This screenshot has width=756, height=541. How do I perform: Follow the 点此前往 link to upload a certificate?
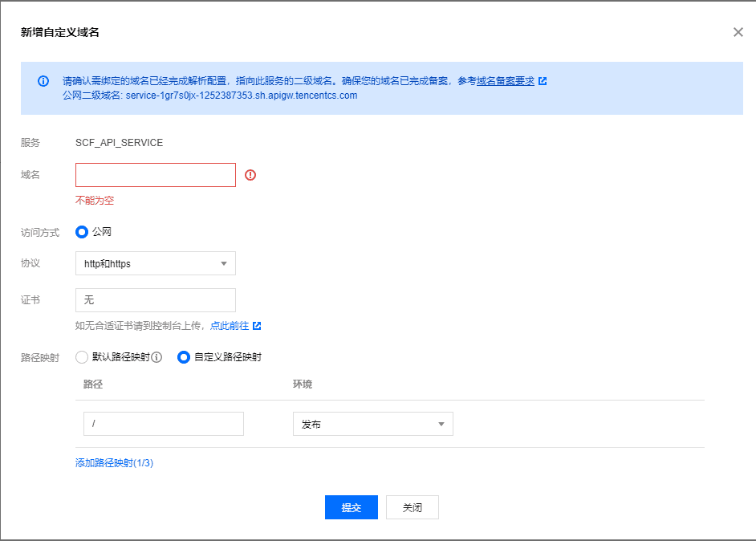(230, 326)
